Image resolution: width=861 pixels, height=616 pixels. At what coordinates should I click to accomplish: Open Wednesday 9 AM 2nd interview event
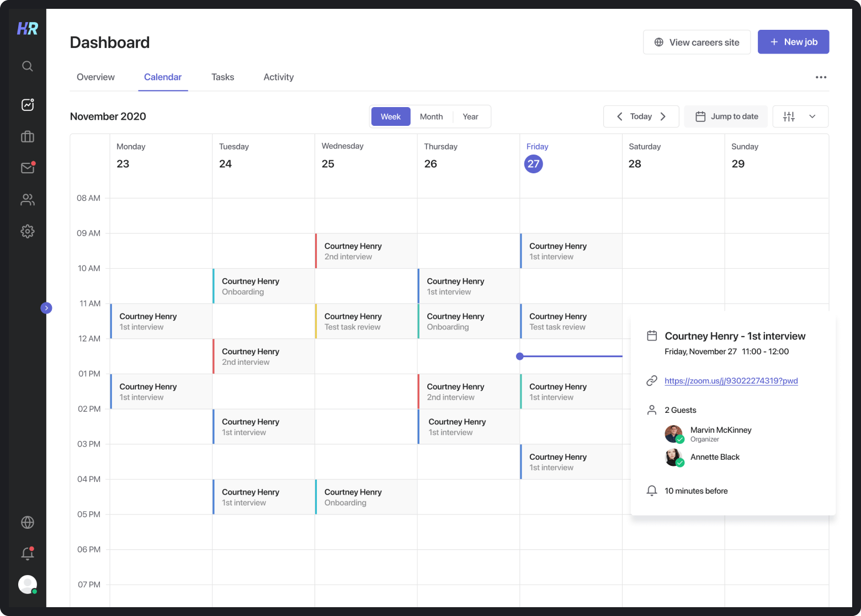(x=366, y=251)
